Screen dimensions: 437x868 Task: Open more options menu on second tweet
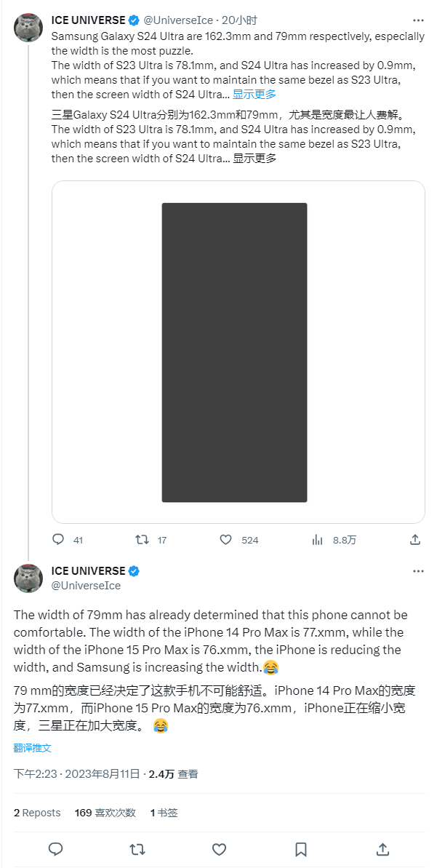418,571
